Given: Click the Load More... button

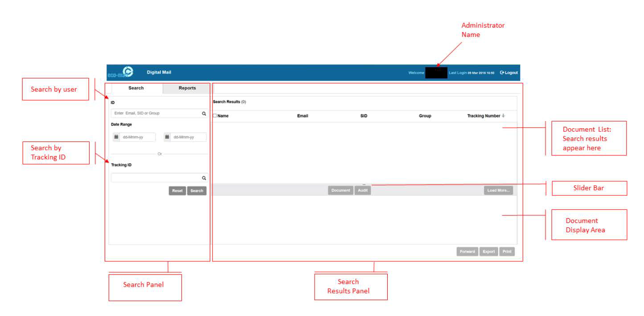Looking at the screenshot, I should point(498,190).
